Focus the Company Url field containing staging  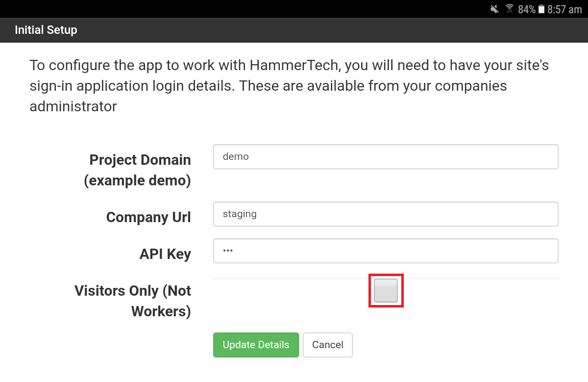pos(386,214)
